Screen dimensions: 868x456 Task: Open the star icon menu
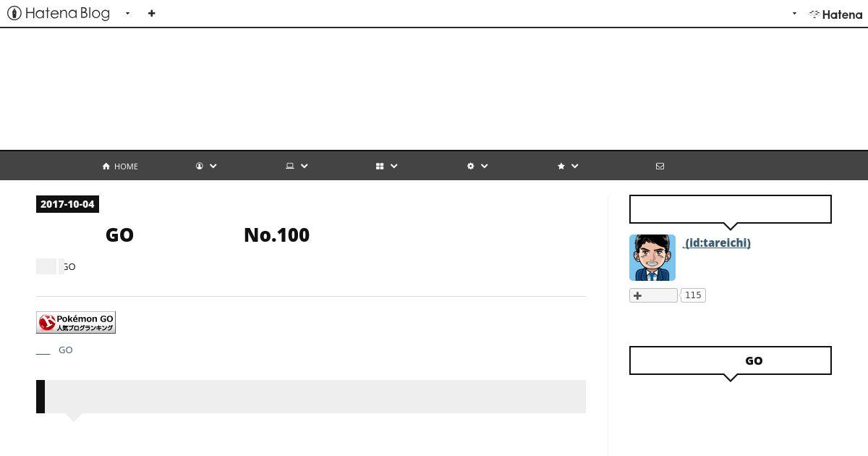[x=568, y=166]
